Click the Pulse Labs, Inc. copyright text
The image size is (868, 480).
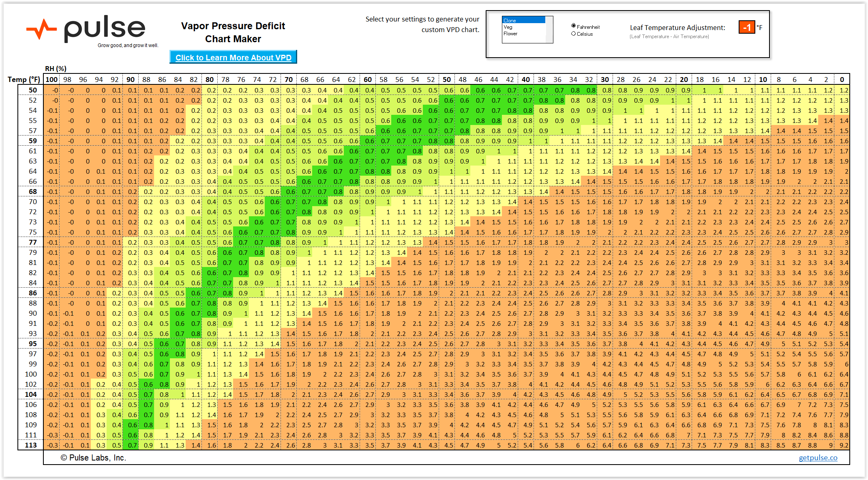93,458
